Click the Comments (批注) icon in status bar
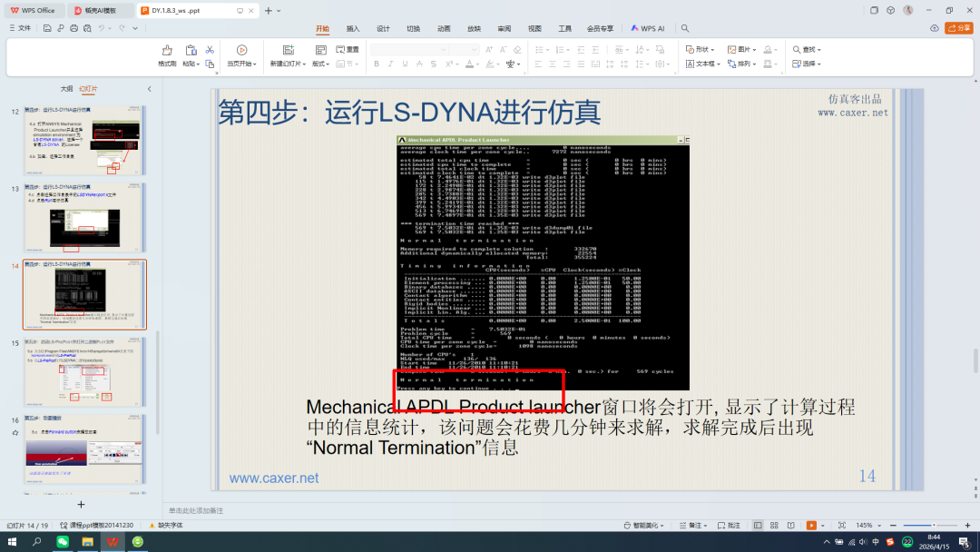The width and height of the screenshot is (980, 552). (x=721, y=526)
